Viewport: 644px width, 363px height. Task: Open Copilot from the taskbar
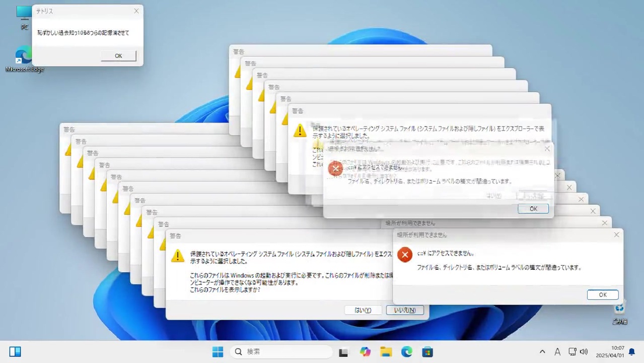[x=365, y=351]
